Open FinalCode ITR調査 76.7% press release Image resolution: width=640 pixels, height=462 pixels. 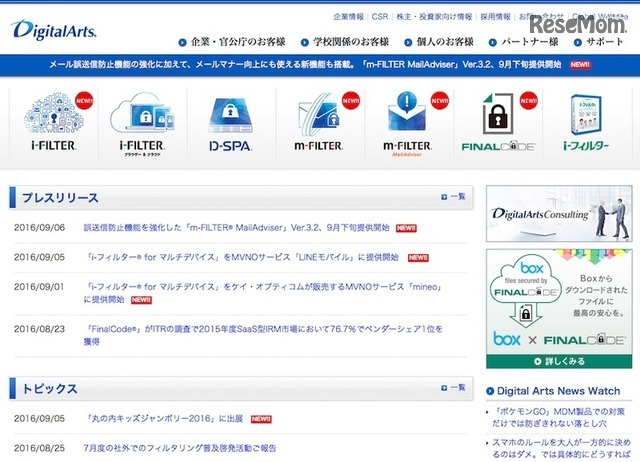tap(263, 335)
